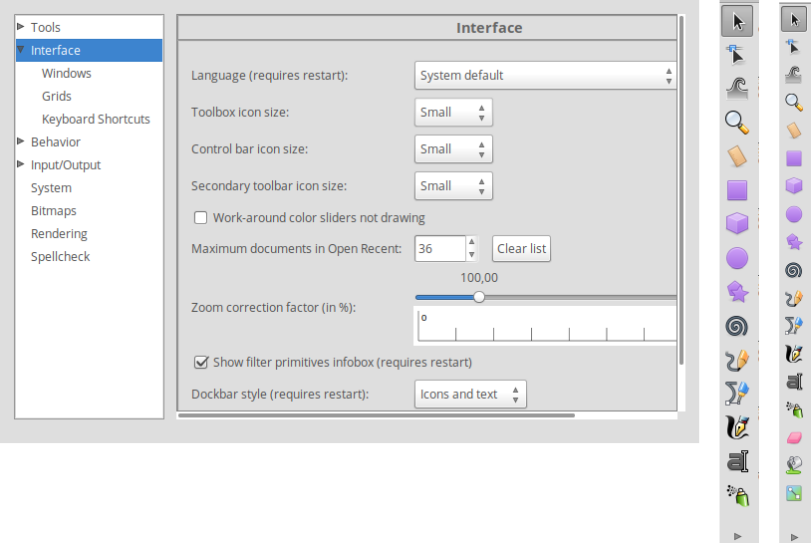This screenshot has height=543, width=811.
Task: Pick the 3D box tool in small-icon toolbox
Action: pos(794,186)
